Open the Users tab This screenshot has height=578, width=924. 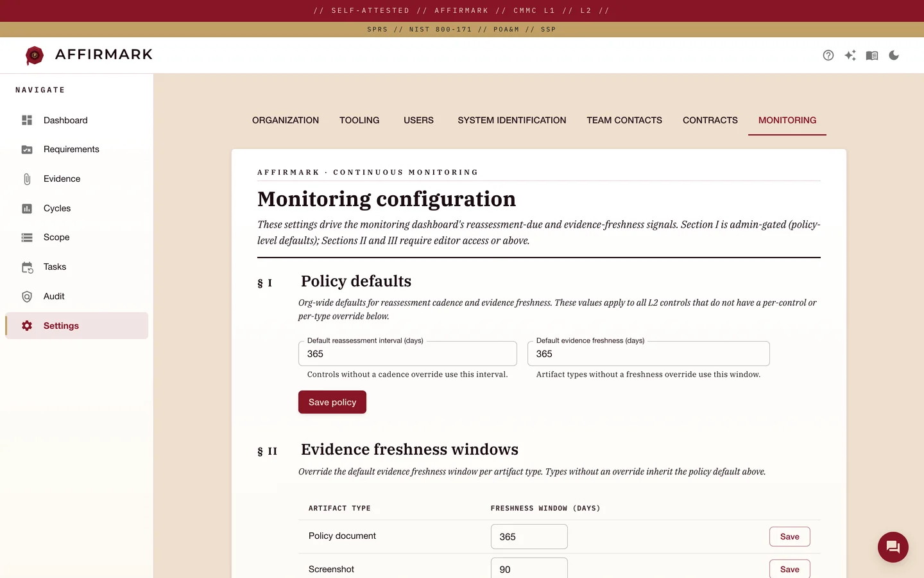[x=418, y=120]
